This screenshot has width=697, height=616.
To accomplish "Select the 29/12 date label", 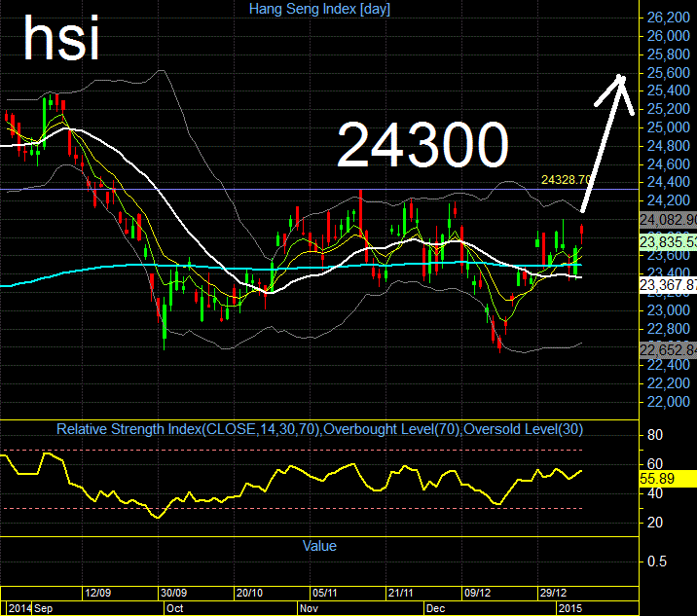I will click(553, 593).
